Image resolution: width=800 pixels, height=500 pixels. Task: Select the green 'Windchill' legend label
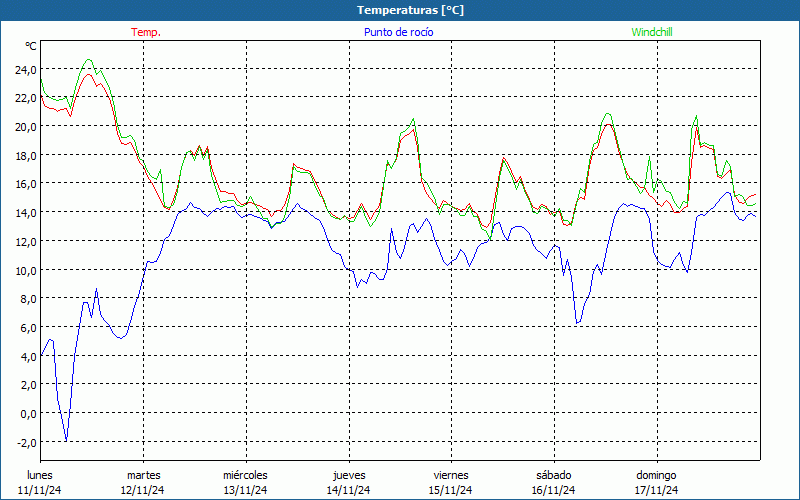tap(652, 32)
